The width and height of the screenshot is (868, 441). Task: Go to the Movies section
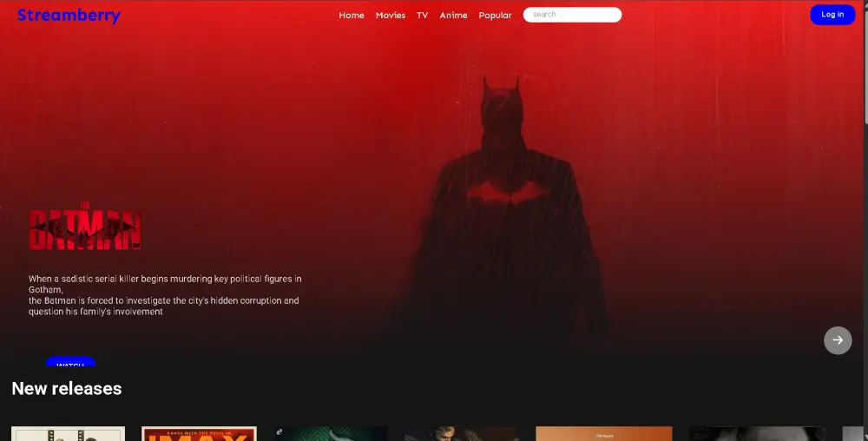pos(391,16)
